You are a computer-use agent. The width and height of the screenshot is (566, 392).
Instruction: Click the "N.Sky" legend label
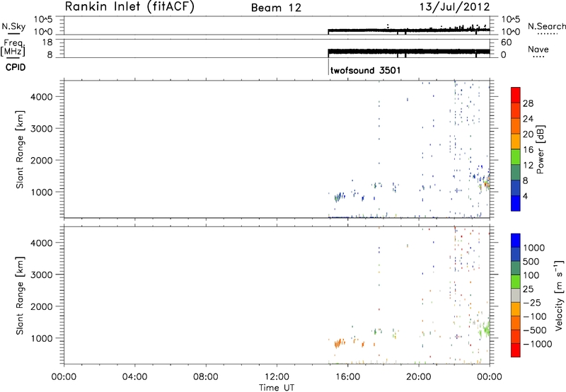pos(13,26)
